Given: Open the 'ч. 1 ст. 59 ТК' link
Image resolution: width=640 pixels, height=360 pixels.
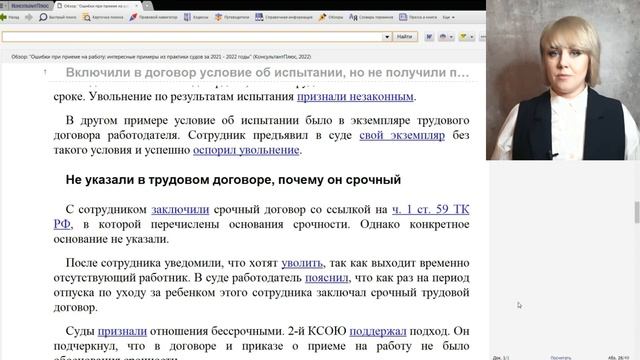Looking at the screenshot, I should pos(431,209).
